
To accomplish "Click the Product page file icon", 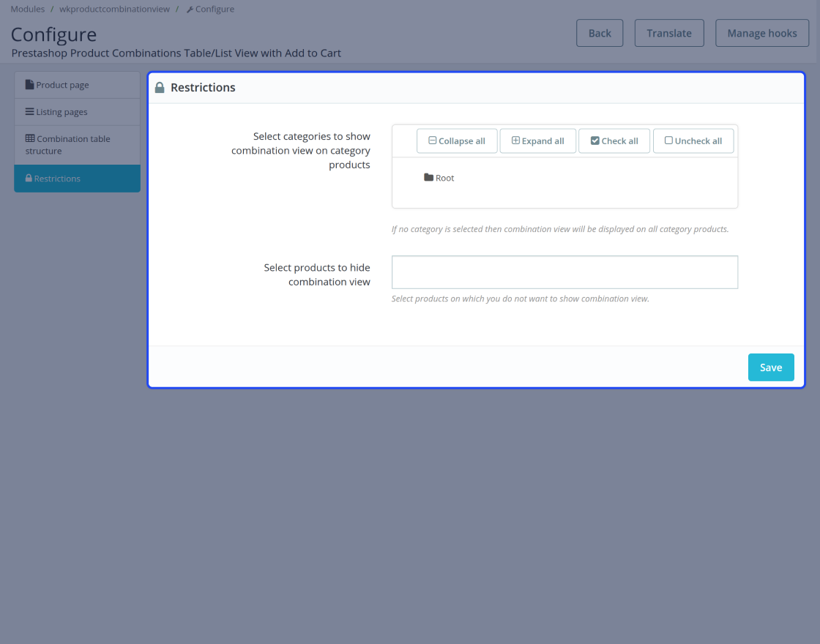I will [29, 85].
